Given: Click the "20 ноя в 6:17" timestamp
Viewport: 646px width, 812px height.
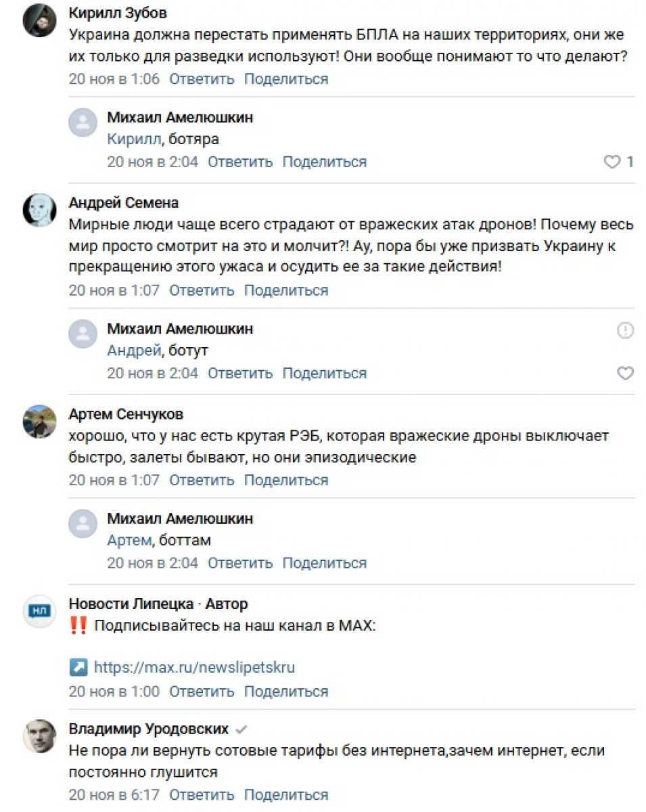Looking at the screenshot, I should [114, 794].
